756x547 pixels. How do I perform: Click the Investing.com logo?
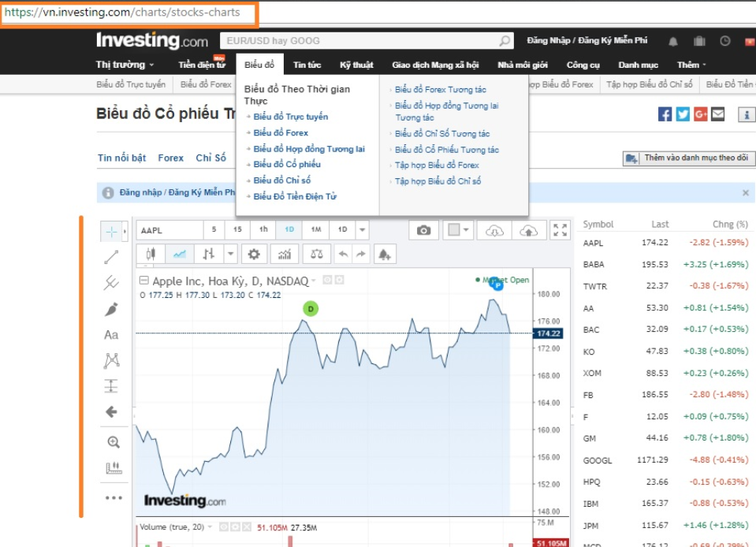coord(152,41)
